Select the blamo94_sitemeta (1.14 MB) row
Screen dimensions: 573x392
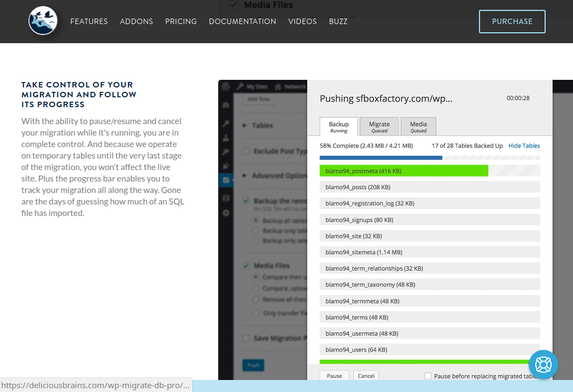430,252
